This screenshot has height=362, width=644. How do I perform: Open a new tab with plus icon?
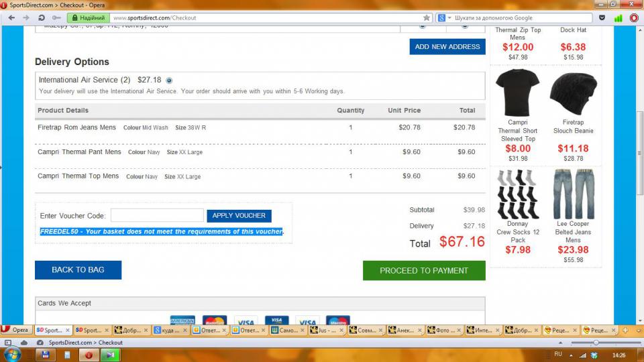[625, 330]
